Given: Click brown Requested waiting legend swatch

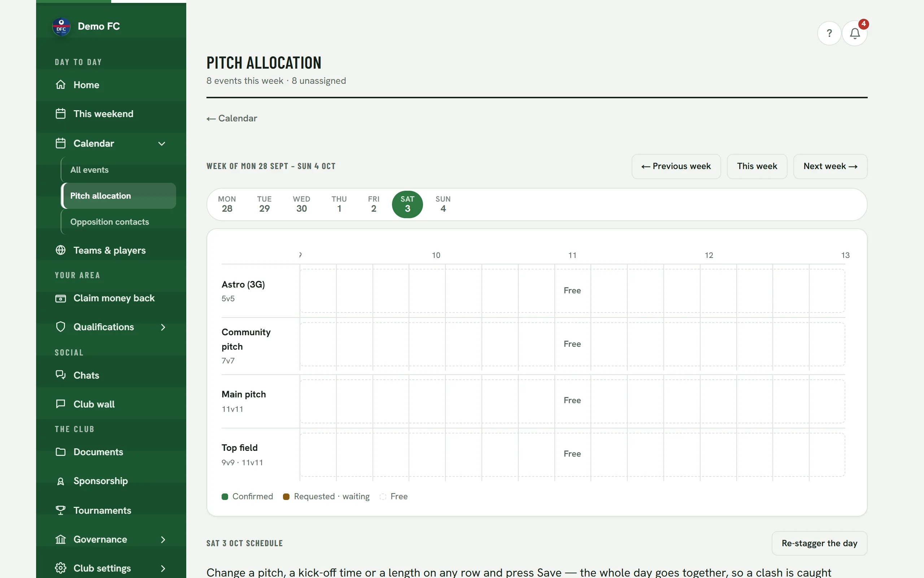Looking at the screenshot, I should [x=286, y=497].
